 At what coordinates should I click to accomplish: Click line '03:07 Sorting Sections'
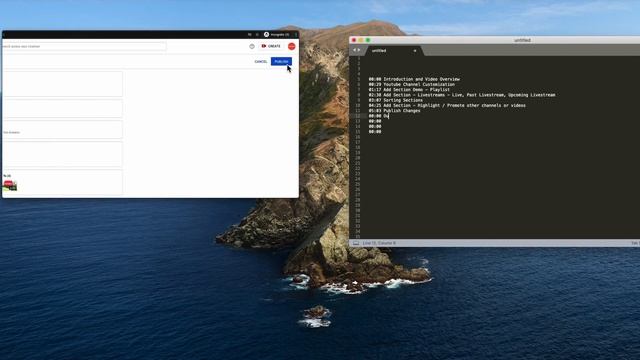pos(396,100)
